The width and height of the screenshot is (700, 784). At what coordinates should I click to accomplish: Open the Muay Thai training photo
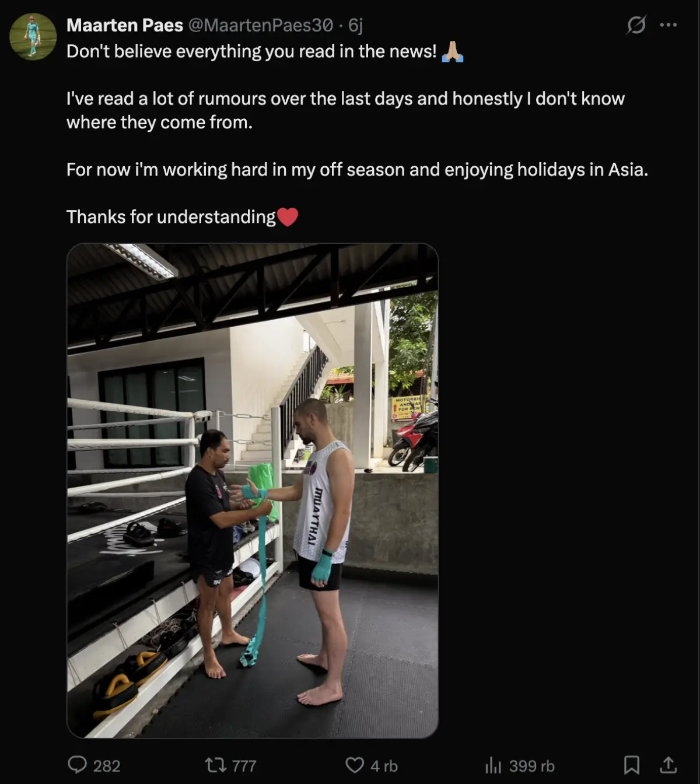point(253,491)
